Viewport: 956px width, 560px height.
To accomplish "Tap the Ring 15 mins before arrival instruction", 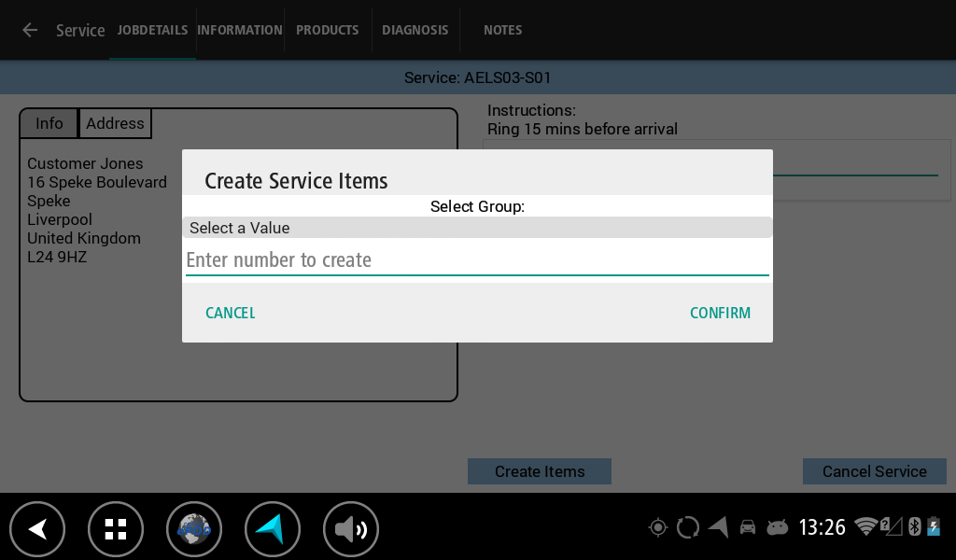I will click(x=583, y=129).
